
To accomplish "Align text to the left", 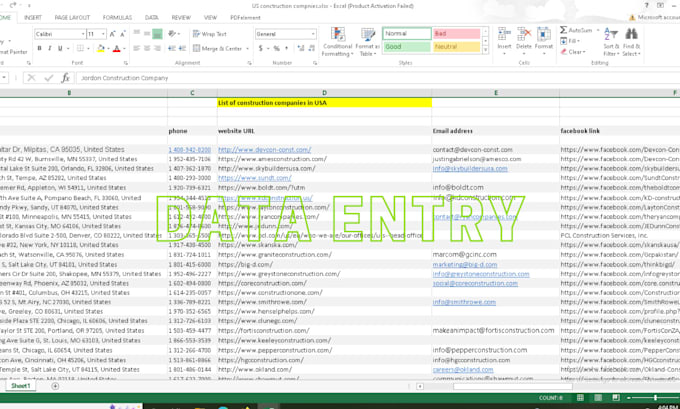I will (137, 48).
